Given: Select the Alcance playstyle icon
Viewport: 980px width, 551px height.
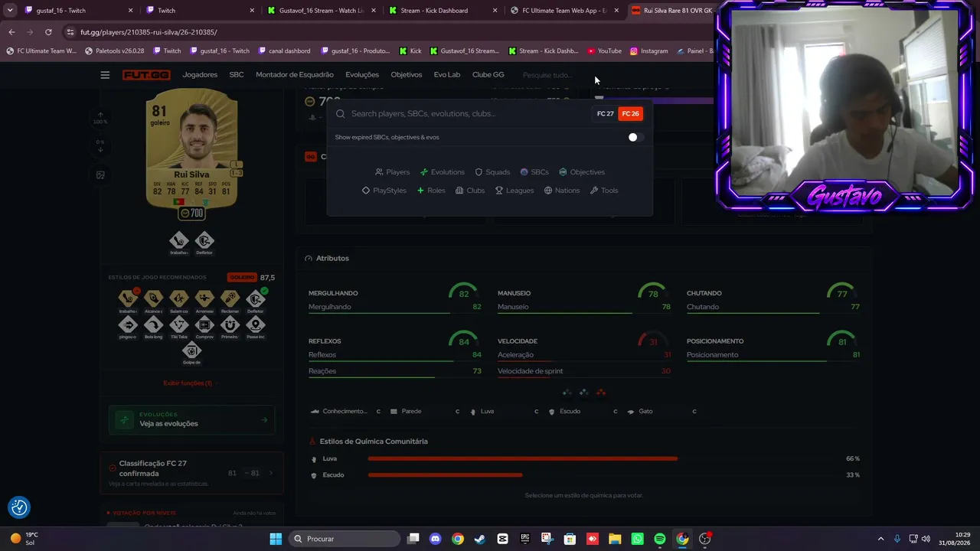Looking at the screenshot, I should [153, 298].
